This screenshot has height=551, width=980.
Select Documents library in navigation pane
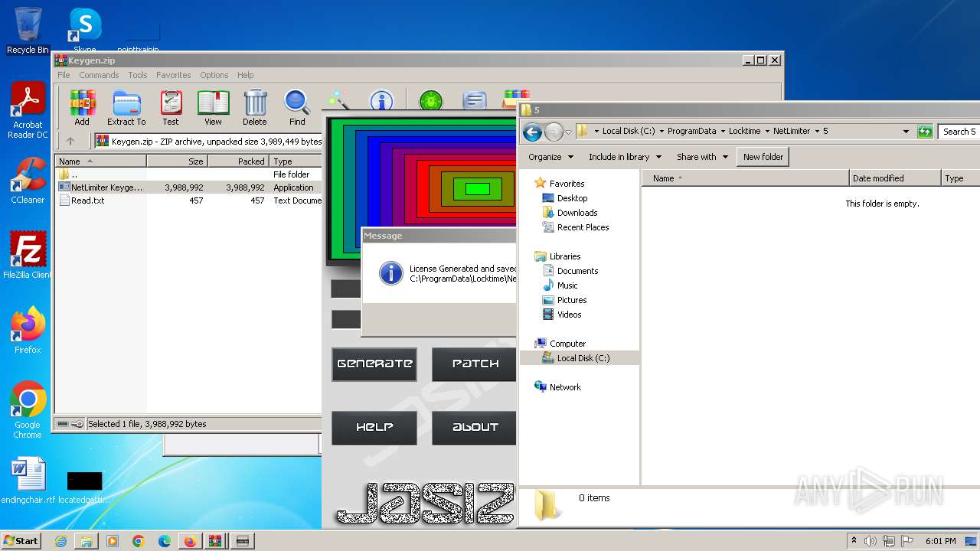(x=577, y=271)
